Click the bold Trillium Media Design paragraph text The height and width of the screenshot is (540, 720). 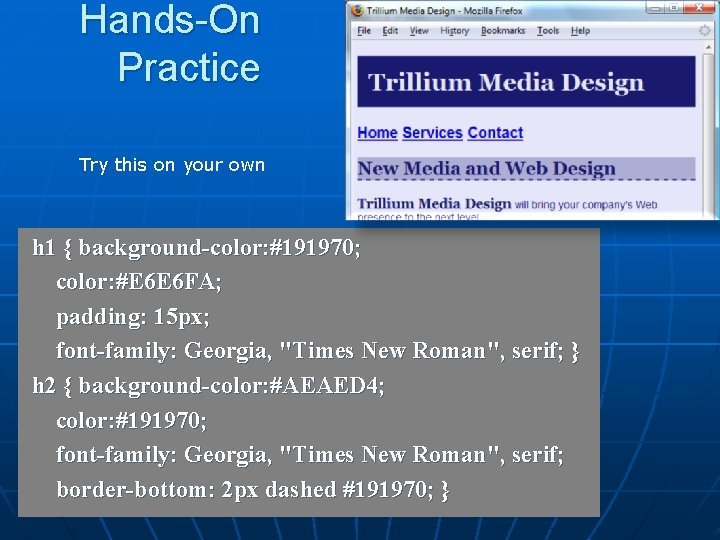(434, 203)
